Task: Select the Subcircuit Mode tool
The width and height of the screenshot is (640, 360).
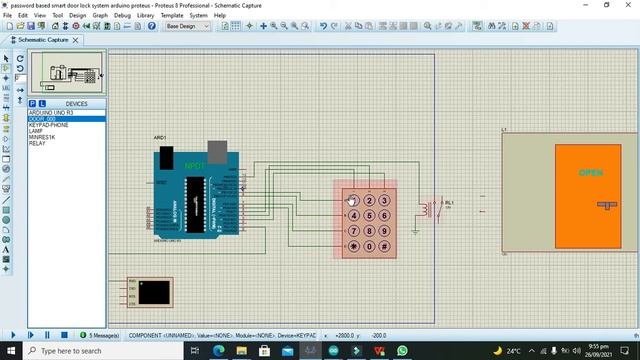Action: coord(6,118)
